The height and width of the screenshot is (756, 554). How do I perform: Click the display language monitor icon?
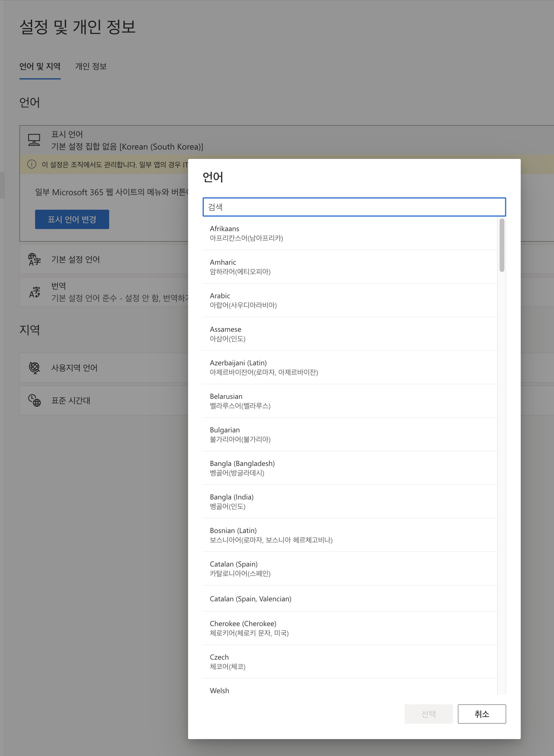34,140
